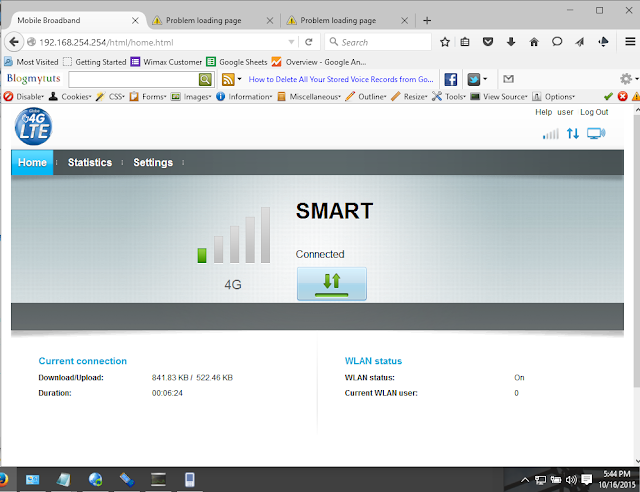Open the Statistics tab
Image resolution: width=640 pixels, height=492 pixels.
(90, 163)
